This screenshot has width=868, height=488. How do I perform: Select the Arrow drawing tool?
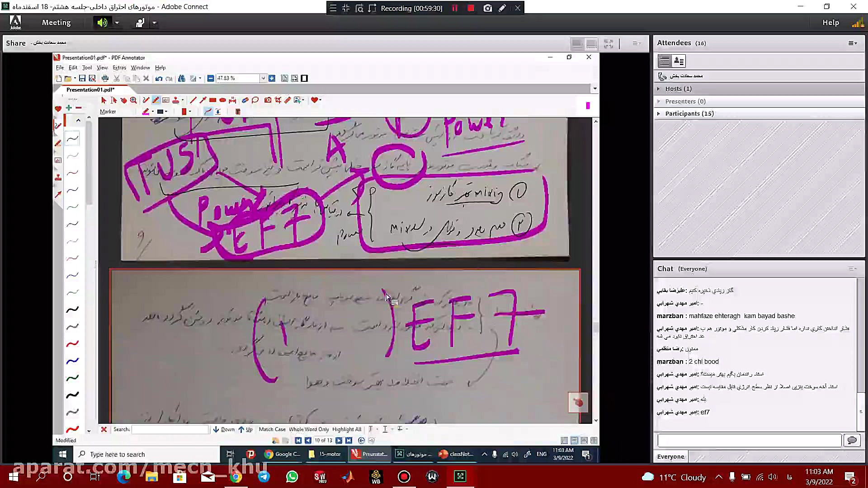click(x=203, y=100)
